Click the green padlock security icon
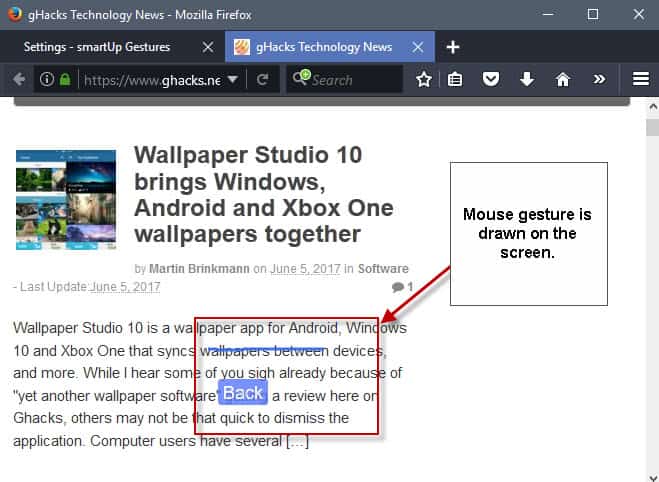 click(x=65, y=79)
